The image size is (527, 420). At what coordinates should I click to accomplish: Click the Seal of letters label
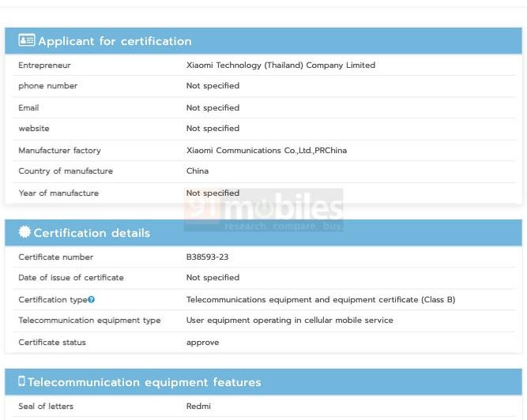pos(46,407)
